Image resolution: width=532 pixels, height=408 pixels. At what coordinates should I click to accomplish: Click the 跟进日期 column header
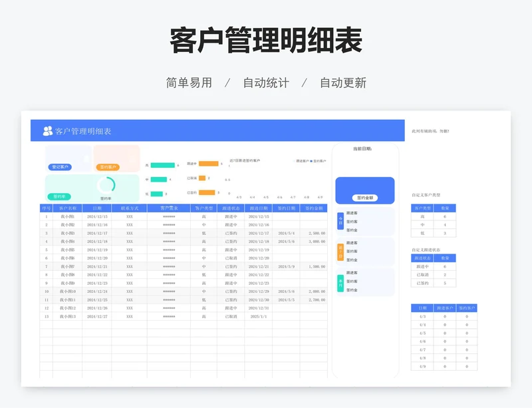(x=259, y=208)
